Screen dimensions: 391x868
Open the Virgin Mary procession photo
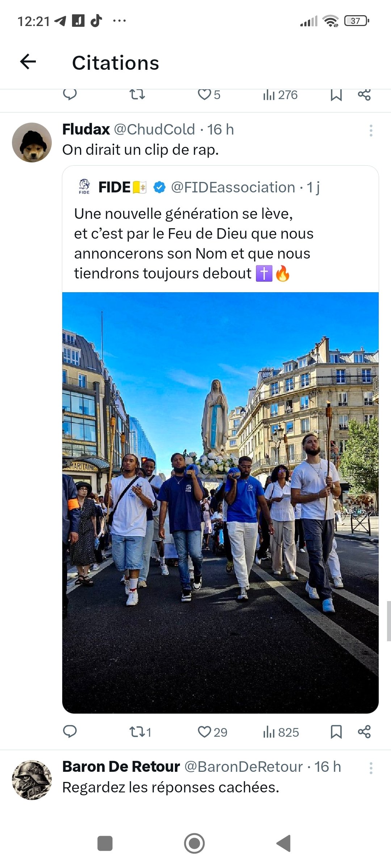point(220,503)
